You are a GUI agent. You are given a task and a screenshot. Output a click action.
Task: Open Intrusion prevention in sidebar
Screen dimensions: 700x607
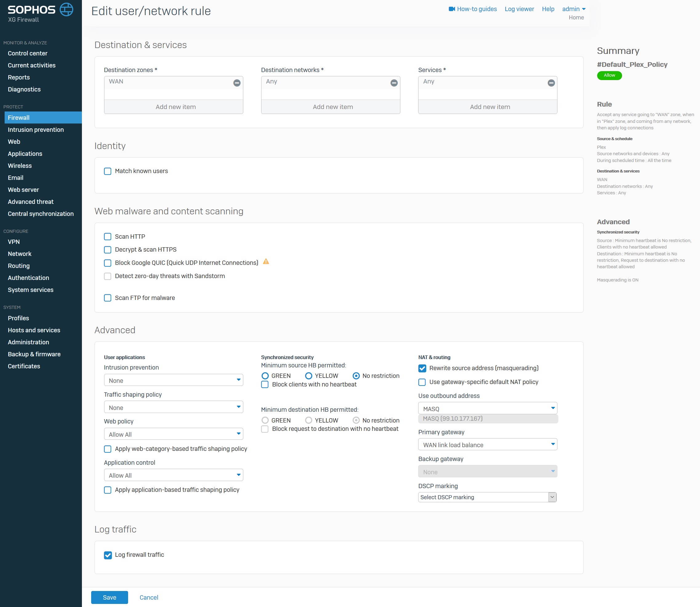(x=35, y=130)
